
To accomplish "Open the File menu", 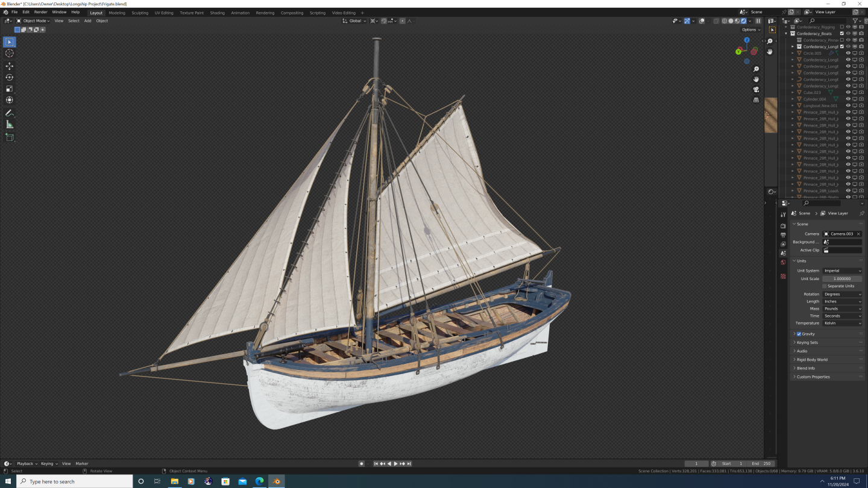I will click(x=14, y=12).
